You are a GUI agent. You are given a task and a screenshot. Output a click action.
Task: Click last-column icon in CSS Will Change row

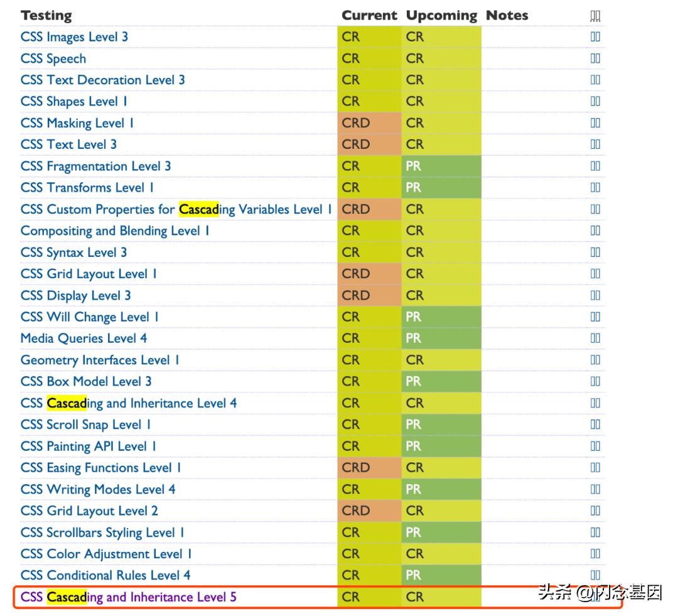tap(595, 316)
